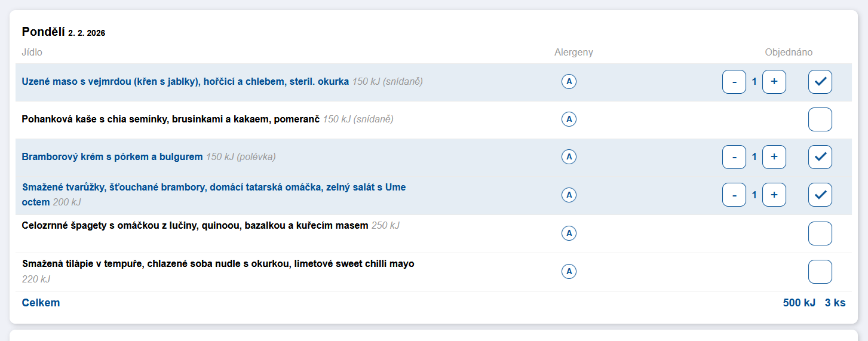Decrease quantity of Bramborový krém
The image size is (868, 341).
click(734, 157)
